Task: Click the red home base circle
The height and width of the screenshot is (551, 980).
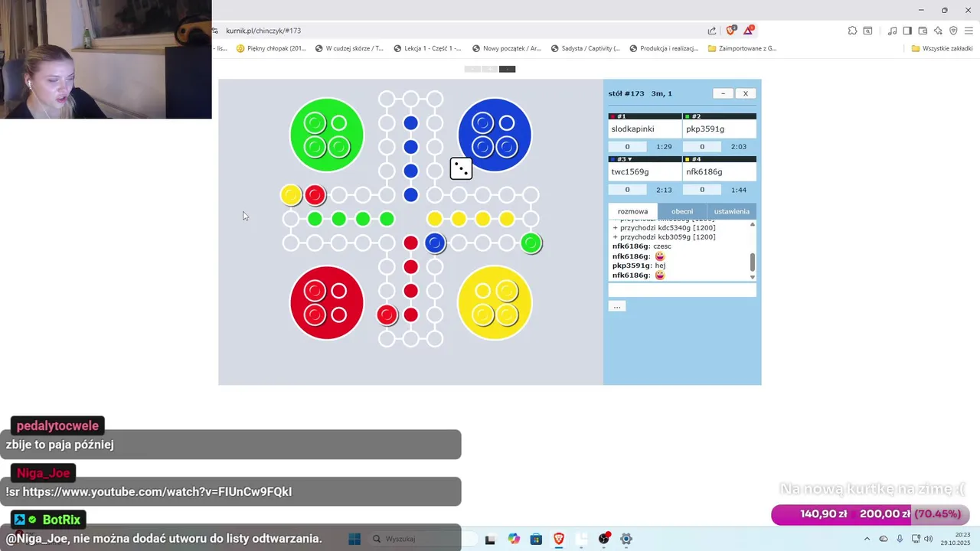Action: [327, 302]
